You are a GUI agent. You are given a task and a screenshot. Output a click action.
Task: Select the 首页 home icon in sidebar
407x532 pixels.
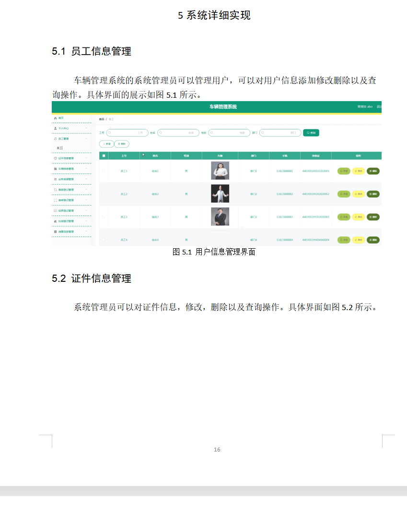pyautogui.click(x=56, y=118)
